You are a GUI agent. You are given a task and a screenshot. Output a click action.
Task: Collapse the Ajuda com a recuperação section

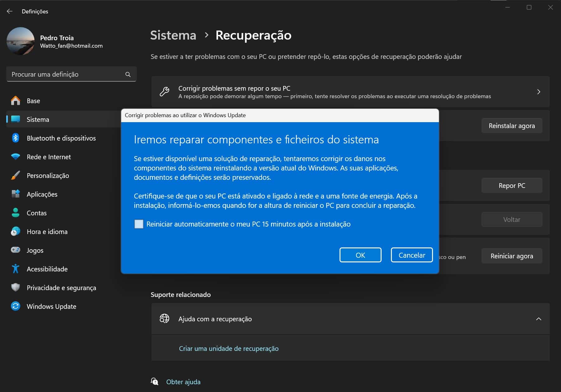pyautogui.click(x=539, y=319)
